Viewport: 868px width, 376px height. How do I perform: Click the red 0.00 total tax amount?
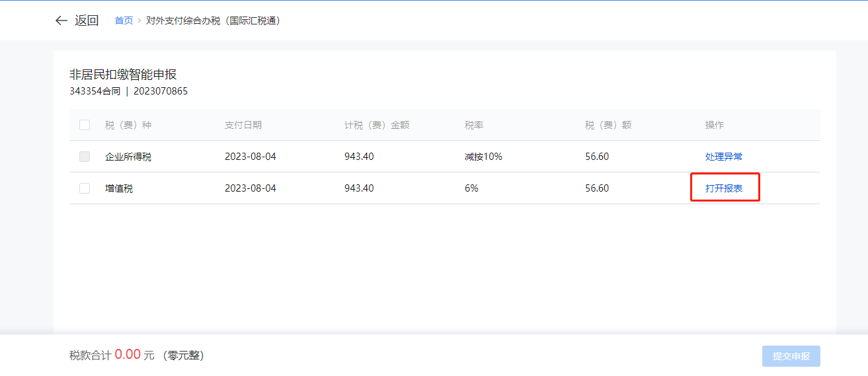(x=128, y=355)
